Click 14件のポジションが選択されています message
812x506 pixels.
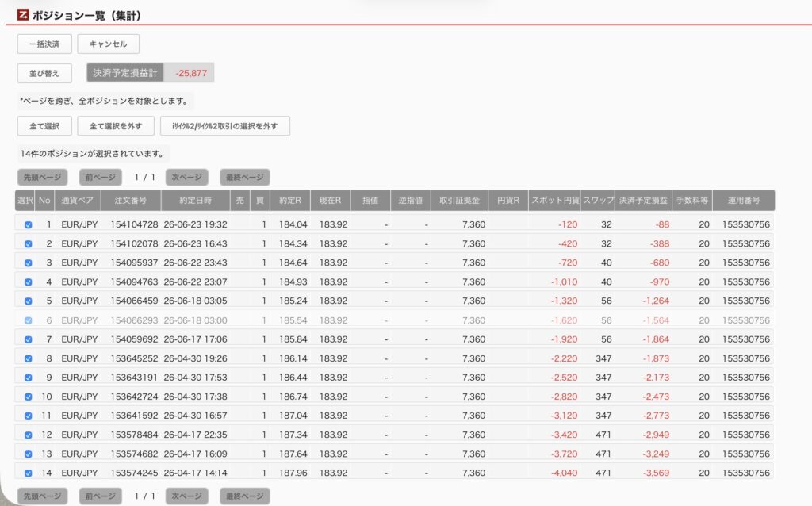[93, 153]
